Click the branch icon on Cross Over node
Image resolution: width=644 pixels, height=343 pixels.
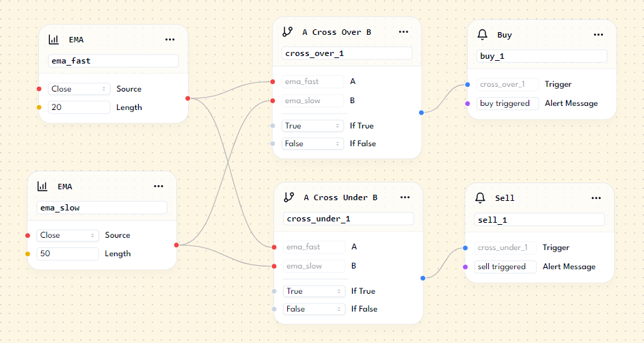click(287, 32)
